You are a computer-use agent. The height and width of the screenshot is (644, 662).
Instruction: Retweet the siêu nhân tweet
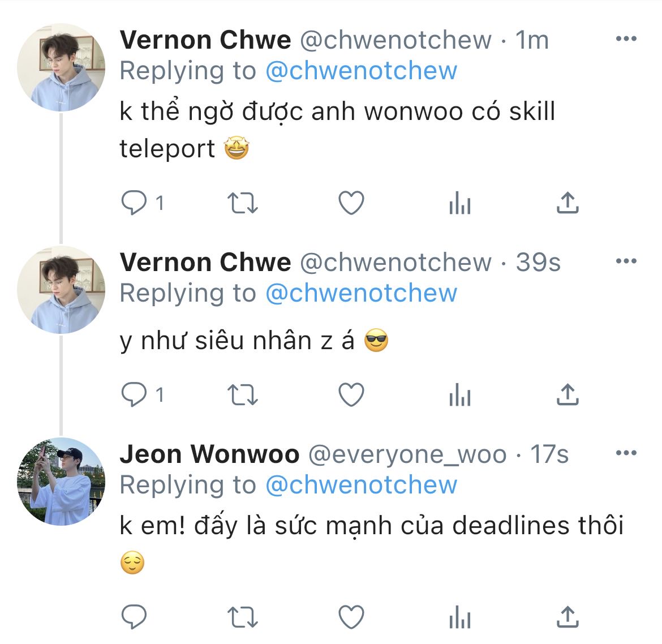click(242, 394)
